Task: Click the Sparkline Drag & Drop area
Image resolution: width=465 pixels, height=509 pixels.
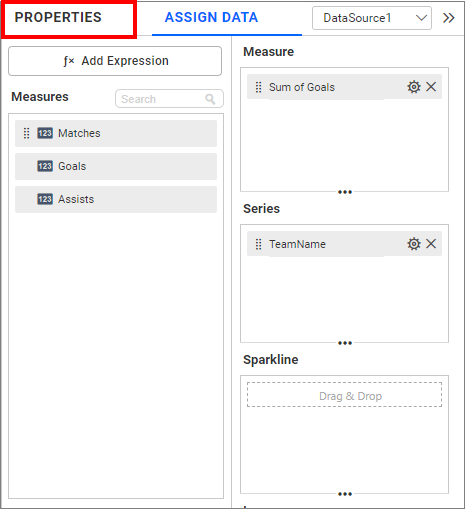Action: point(344,395)
